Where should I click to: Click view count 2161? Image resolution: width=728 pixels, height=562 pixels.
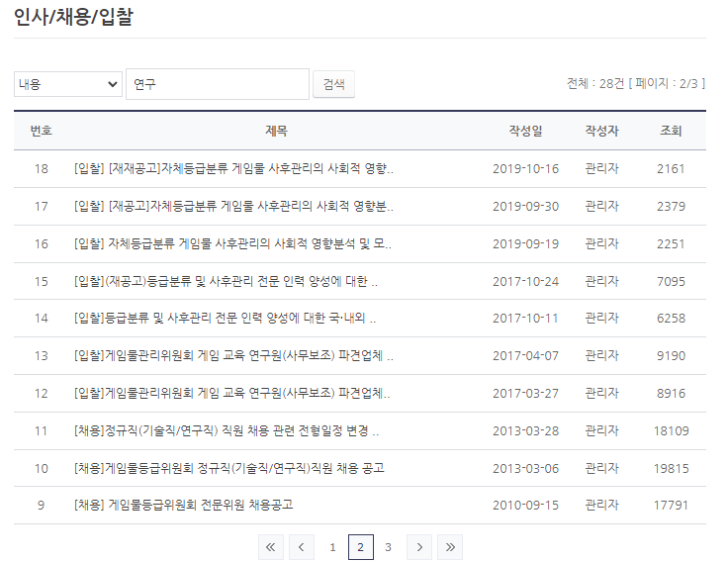671,168
